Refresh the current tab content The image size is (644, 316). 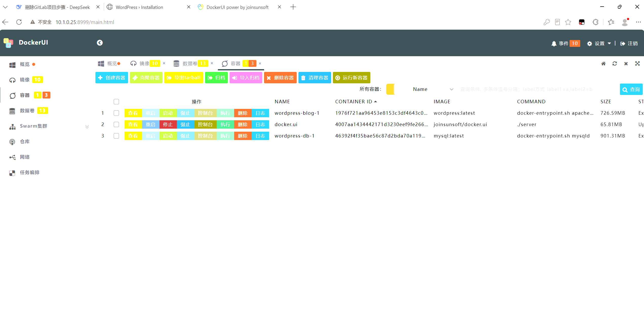[615, 64]
